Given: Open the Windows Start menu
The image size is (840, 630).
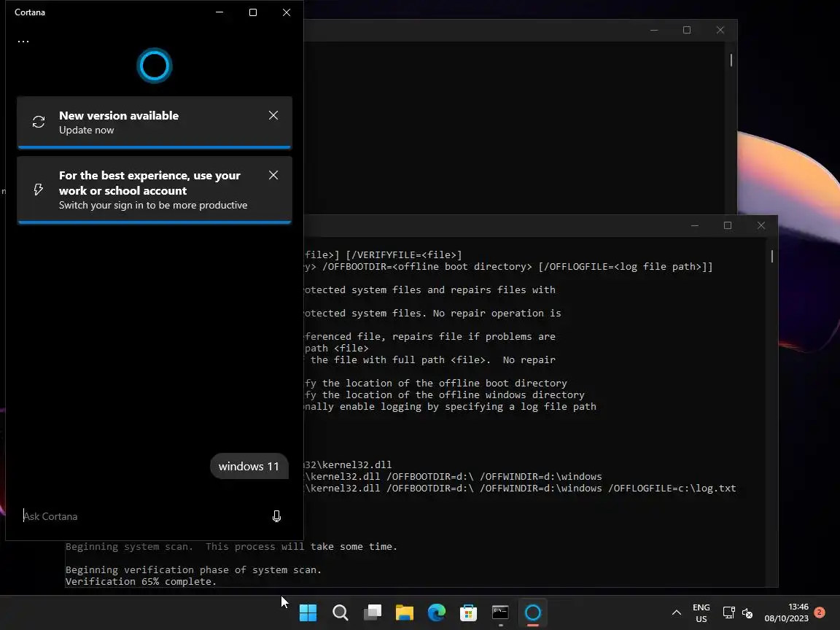Looking at the screenshot, I should point(308,612).
